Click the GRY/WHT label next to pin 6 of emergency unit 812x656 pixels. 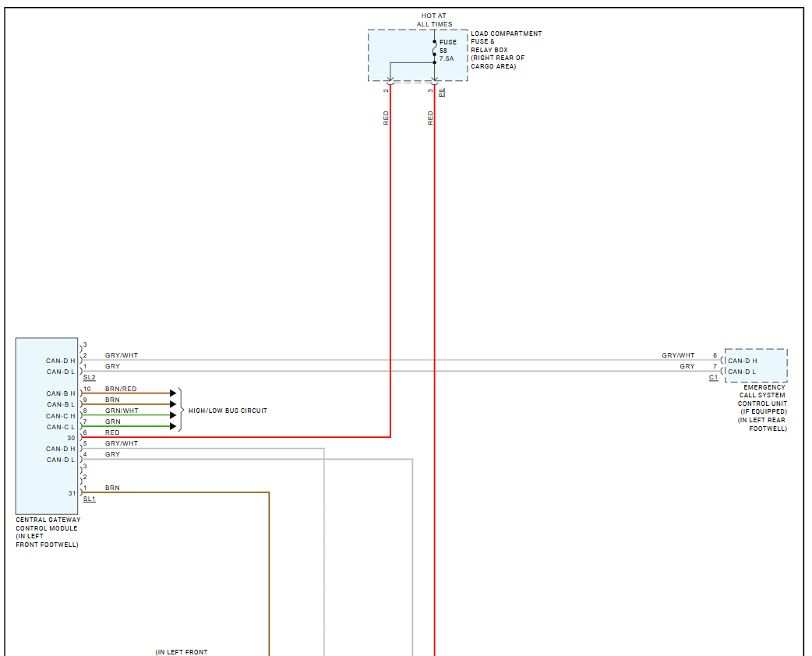coord(678,355)
